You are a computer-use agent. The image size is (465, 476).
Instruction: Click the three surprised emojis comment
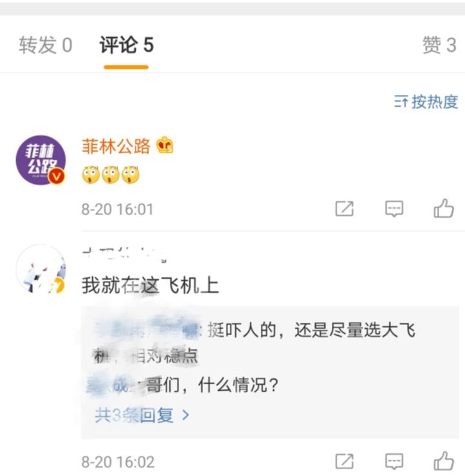click(x=110, y=174)
